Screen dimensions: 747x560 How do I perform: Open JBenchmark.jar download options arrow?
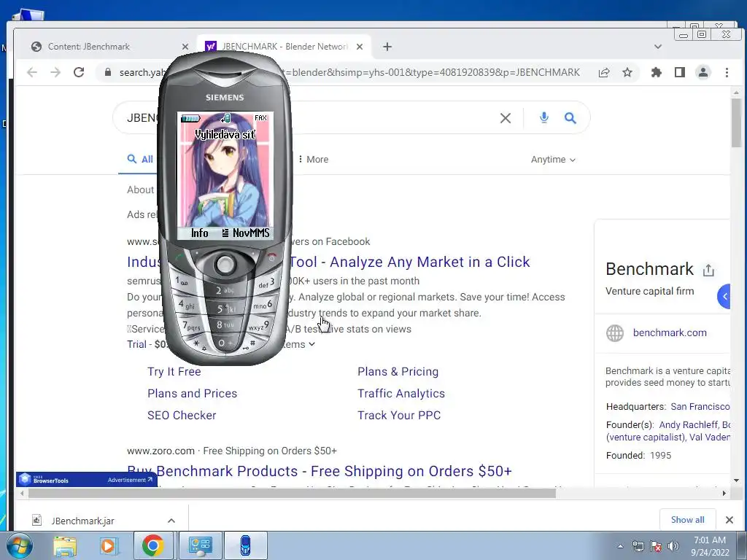[171, 521]
